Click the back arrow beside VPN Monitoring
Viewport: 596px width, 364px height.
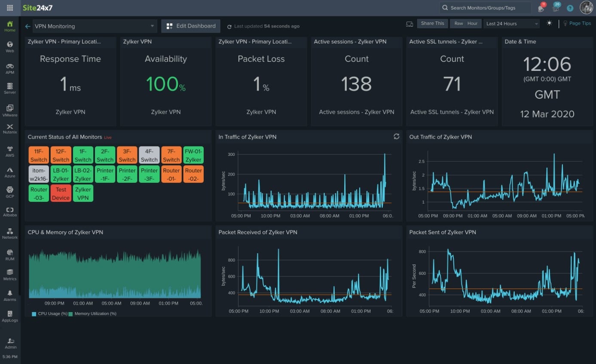click(x=28, y=26)
